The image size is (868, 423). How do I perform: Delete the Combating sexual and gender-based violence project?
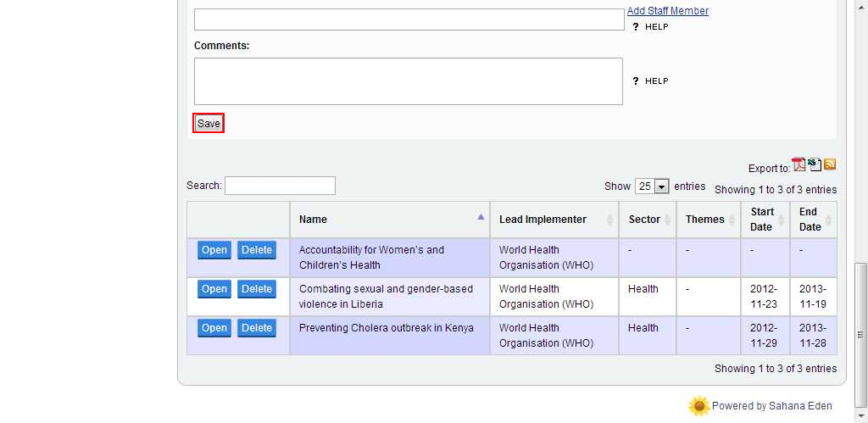tap(256, 289)
